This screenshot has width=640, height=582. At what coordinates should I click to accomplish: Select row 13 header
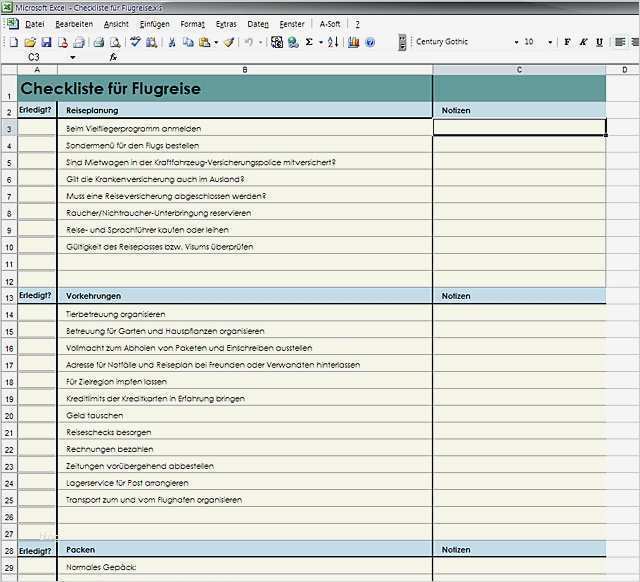9,298
